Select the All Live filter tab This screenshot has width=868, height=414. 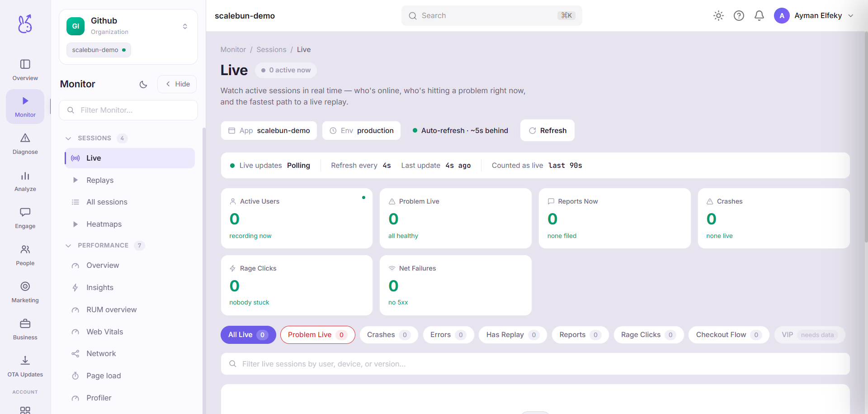click(x=248, y=335)
